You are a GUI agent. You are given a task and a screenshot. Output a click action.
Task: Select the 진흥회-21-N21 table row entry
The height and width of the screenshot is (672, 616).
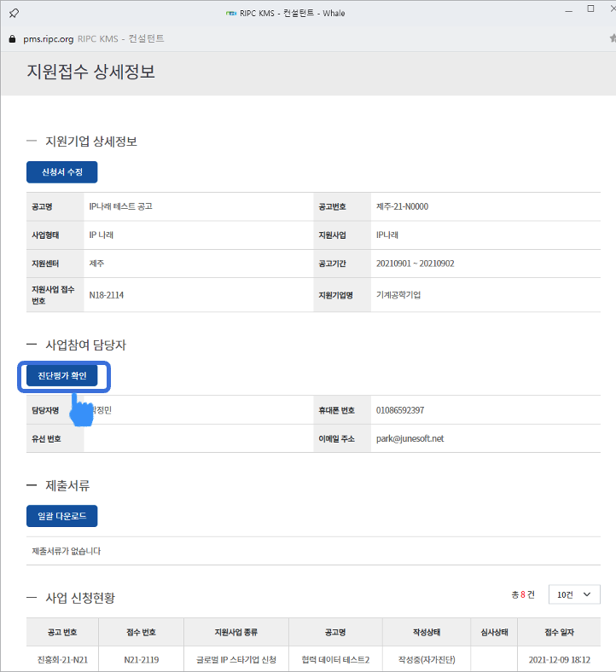pyautogui.click(x=63, y=659)
